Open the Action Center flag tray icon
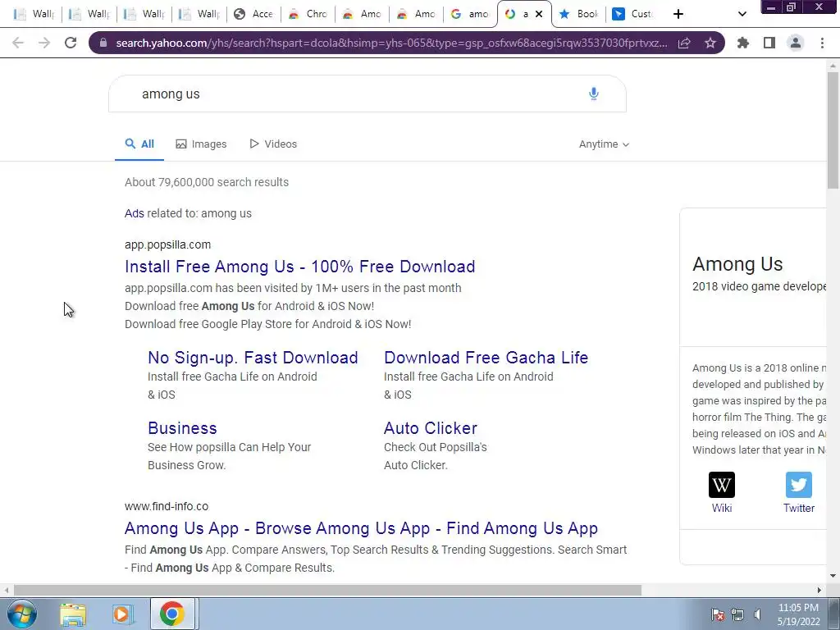The height and width of the screenshot is (630, 840). tap(718, 614)
